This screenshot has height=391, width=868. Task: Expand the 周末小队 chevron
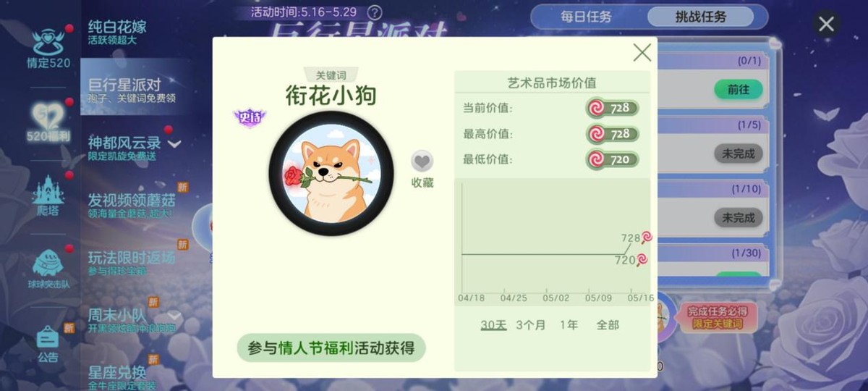[x=174, y=316]
